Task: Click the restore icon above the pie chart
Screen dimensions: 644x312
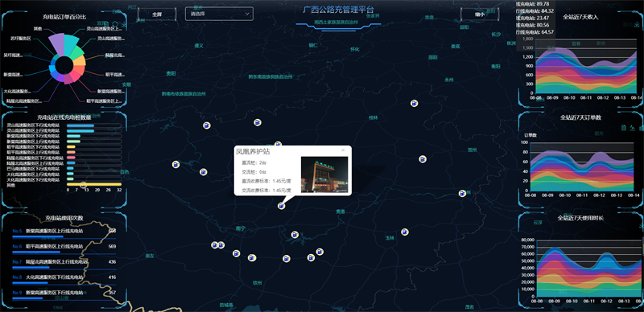Action: tap(115, 24)
